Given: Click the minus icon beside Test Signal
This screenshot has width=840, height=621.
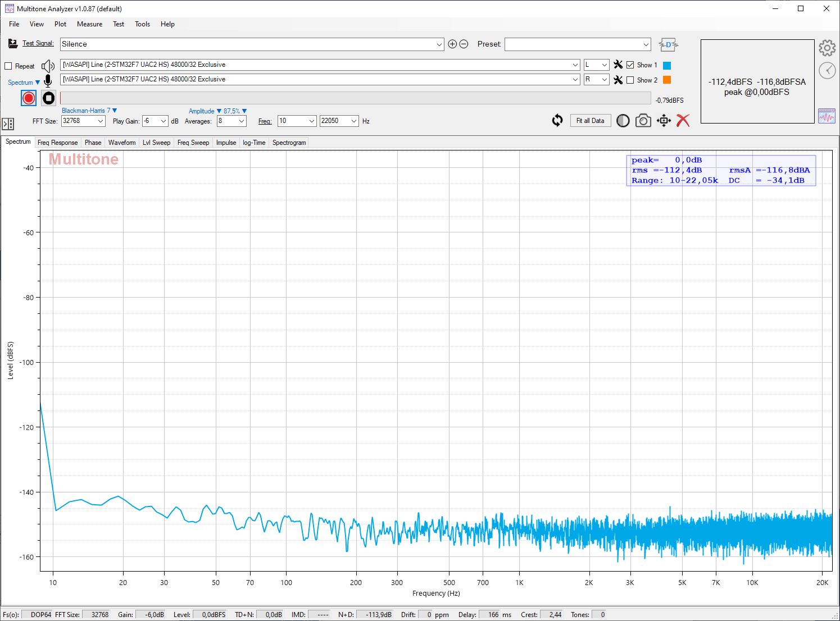Looking at the screenshot, I should (x=464, y=44).
